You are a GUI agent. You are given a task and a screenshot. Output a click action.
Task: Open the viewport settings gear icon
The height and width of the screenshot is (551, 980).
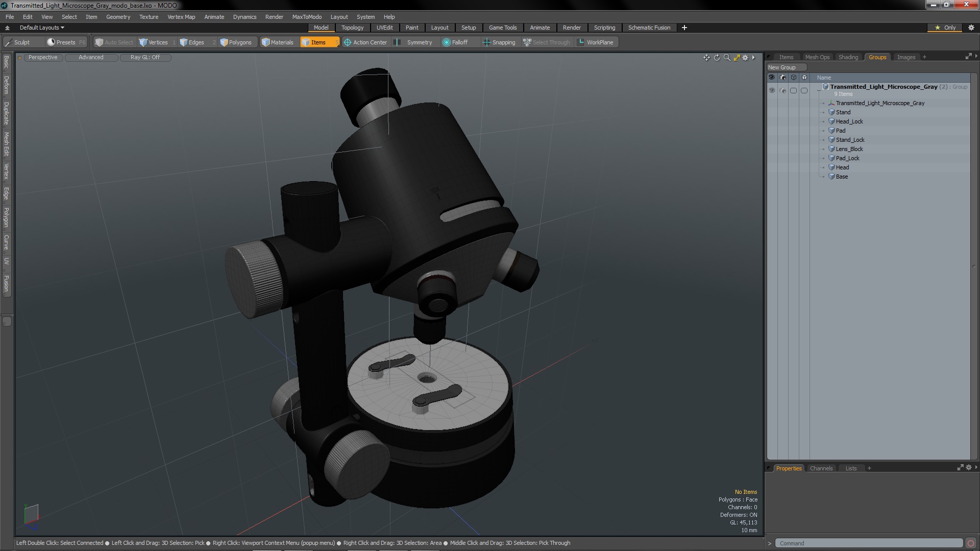[745, 58]
